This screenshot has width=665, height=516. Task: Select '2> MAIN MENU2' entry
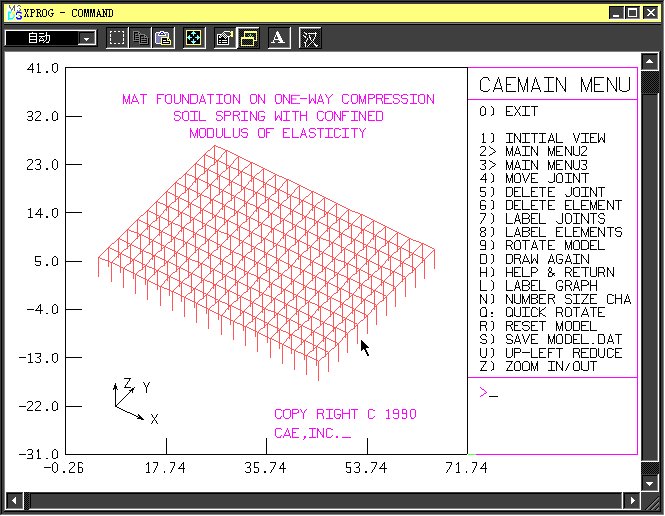(x=533, y=151)
